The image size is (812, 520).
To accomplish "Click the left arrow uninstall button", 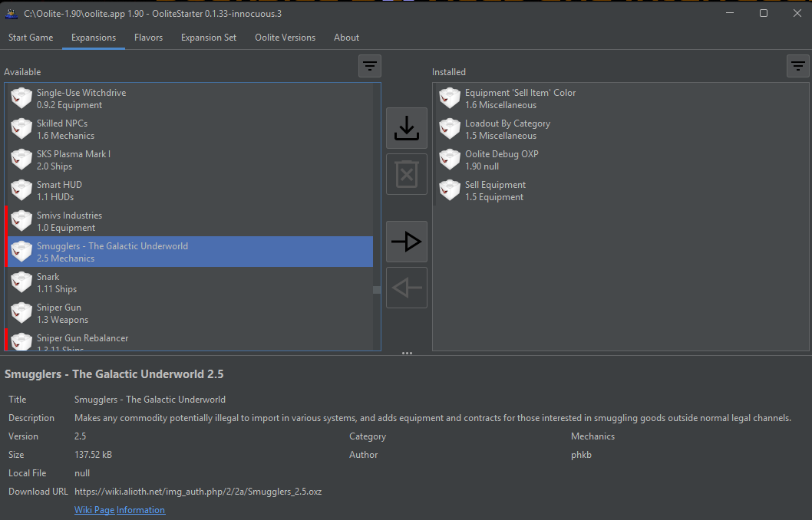I will 407,288.
